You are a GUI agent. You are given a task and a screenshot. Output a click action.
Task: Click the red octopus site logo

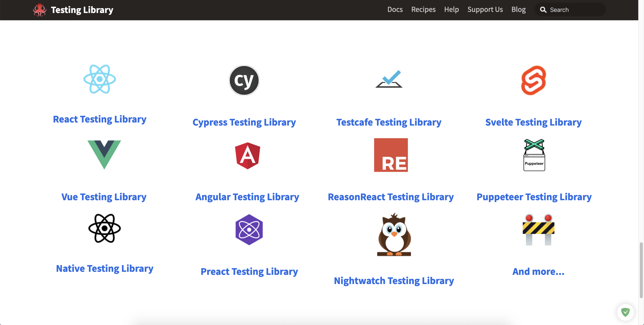39,10
